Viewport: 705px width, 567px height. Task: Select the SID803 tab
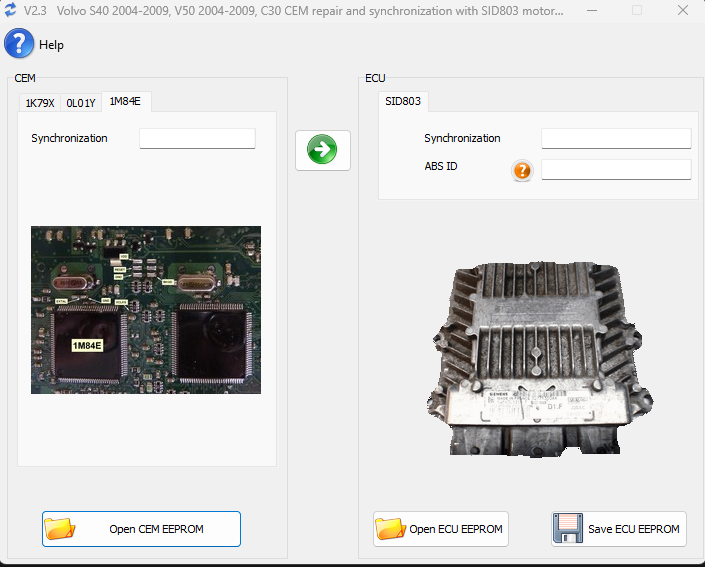coord(403,101)
